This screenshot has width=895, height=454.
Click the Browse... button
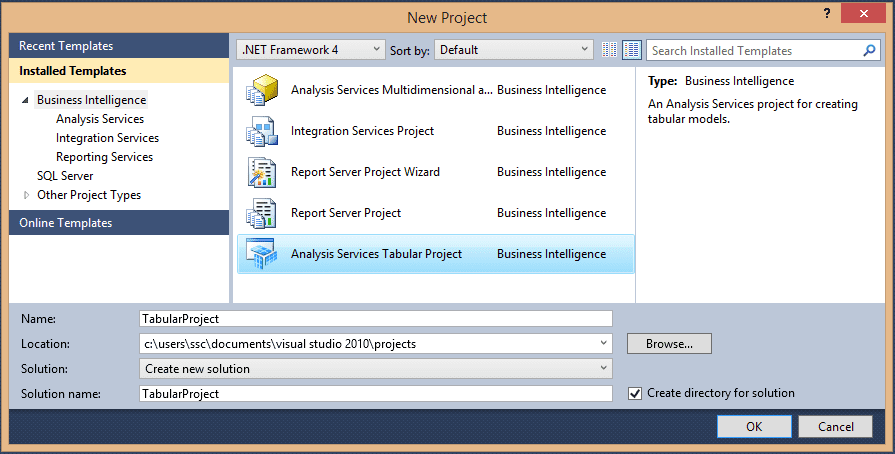669,344
